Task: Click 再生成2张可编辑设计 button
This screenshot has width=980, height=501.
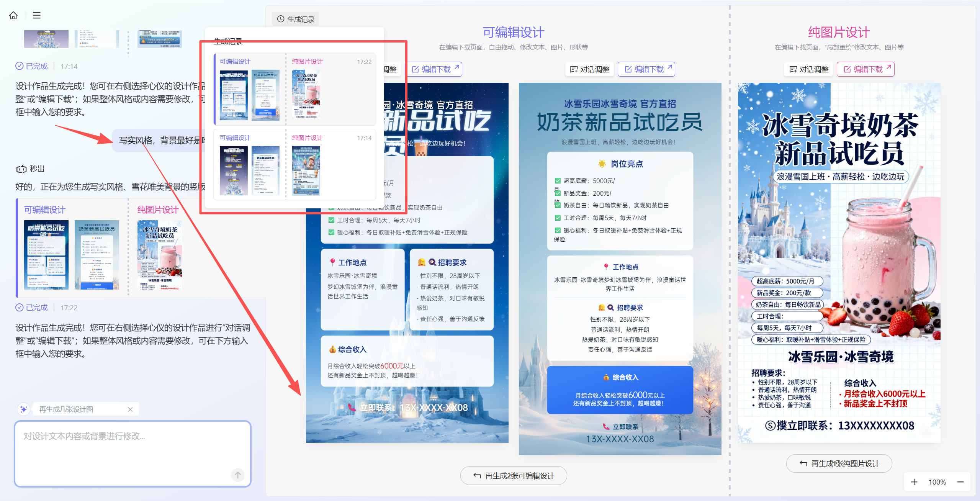Action: tap(514, 476)
